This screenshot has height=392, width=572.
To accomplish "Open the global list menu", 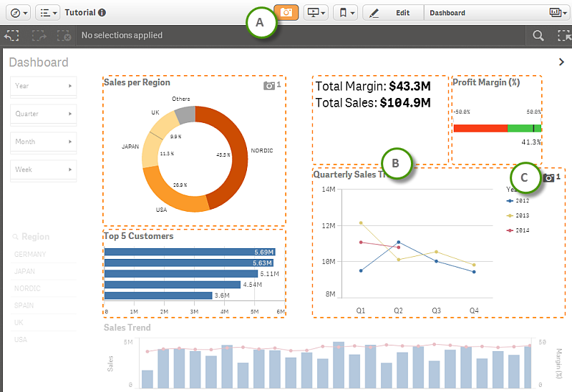I will [48, 13].
